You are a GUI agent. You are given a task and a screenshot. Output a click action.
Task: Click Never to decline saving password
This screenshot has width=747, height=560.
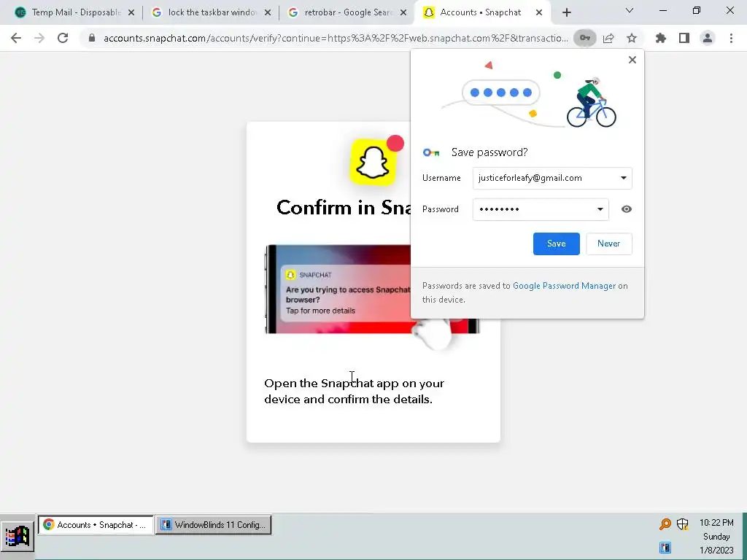[609, 244]
